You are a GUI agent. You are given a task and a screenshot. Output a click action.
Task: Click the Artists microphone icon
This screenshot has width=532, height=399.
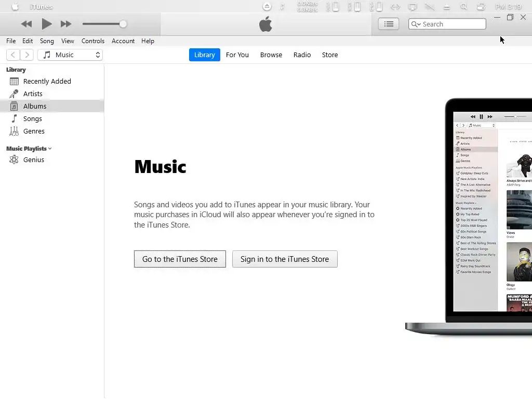click(14, 94)
